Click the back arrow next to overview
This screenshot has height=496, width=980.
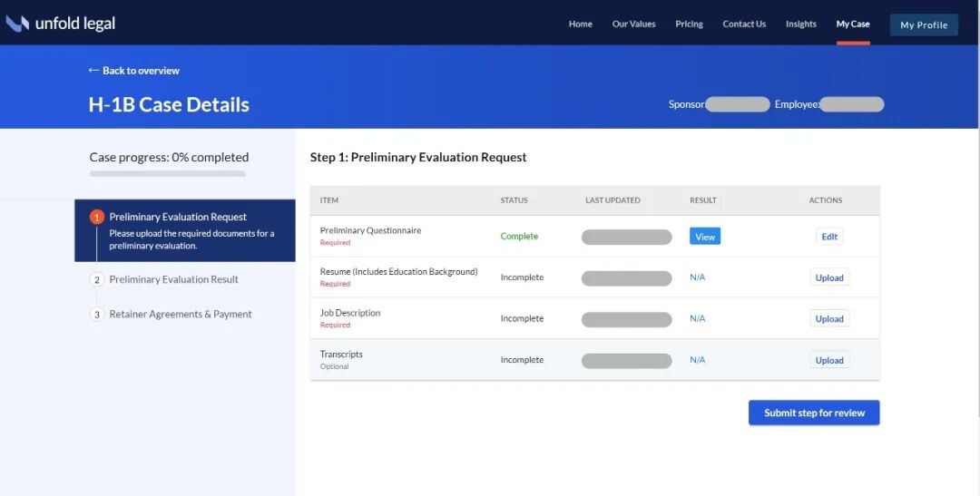pyautogui.click(x=93, y=71)
